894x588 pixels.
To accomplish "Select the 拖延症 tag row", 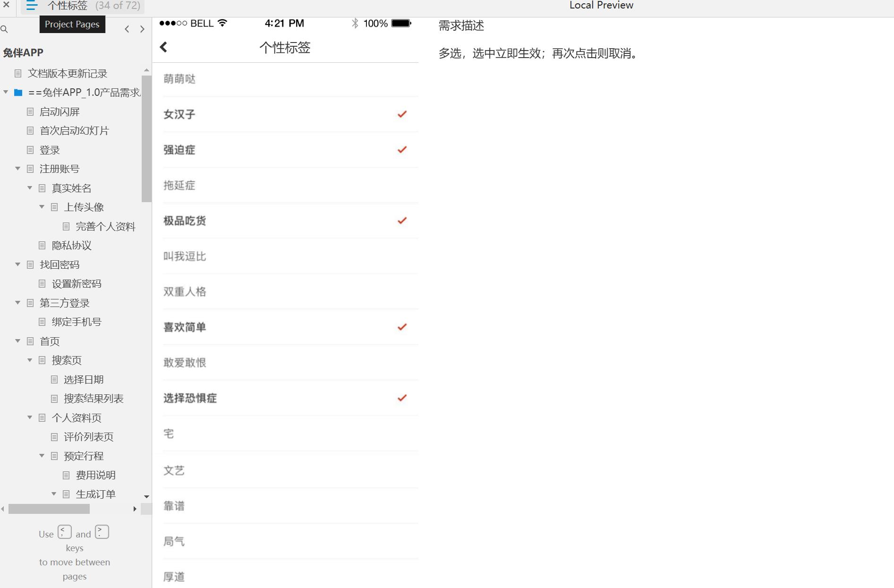I will [290, 185].
